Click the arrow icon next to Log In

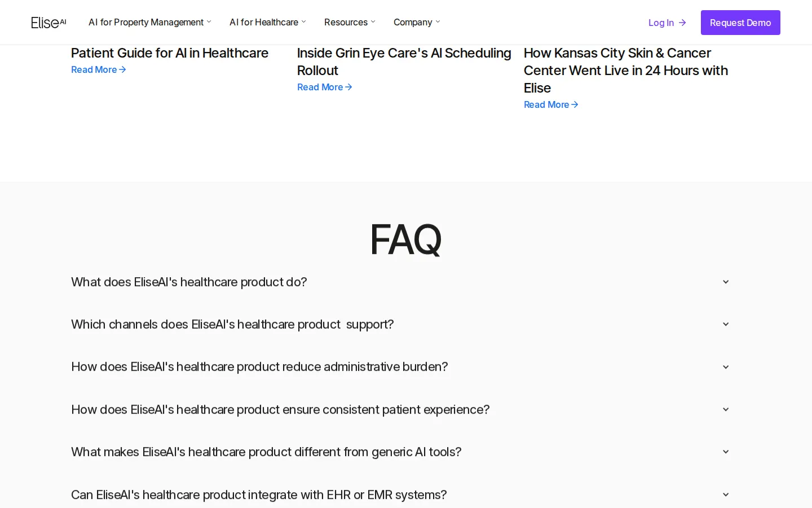pos(682,23)
